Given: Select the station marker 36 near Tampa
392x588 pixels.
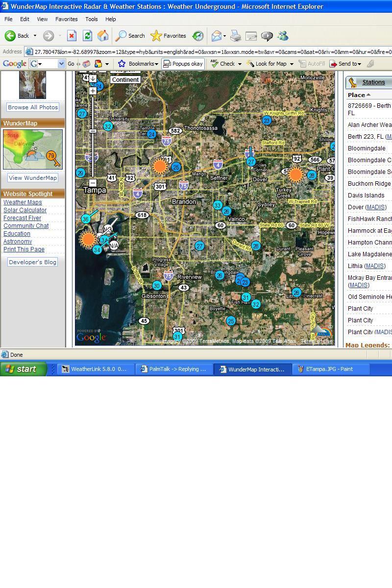Looking at the screenshot, I should [86, 219].
